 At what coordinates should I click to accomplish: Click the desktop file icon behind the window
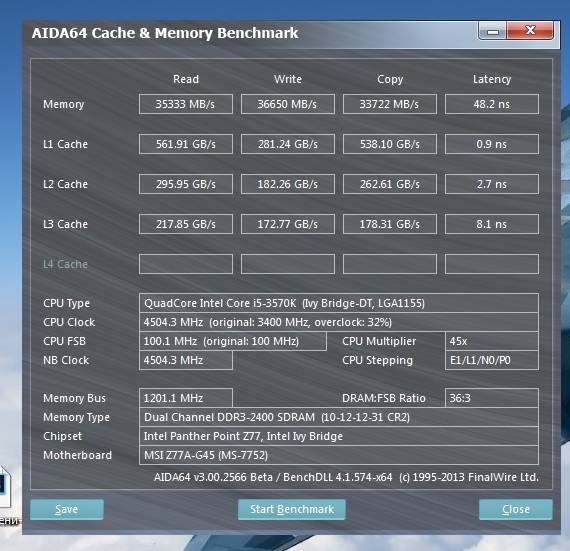(x=5, y=487)
